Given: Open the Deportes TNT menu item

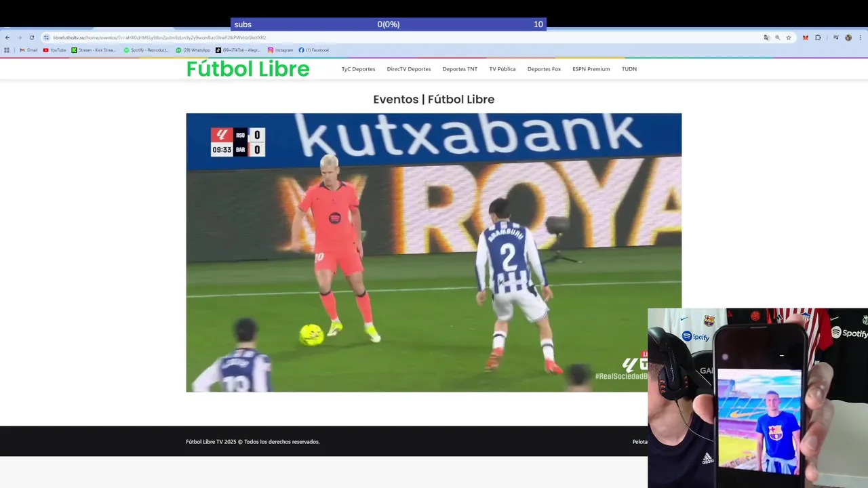Looking at the screenshot, I should [x=460, y=69].
